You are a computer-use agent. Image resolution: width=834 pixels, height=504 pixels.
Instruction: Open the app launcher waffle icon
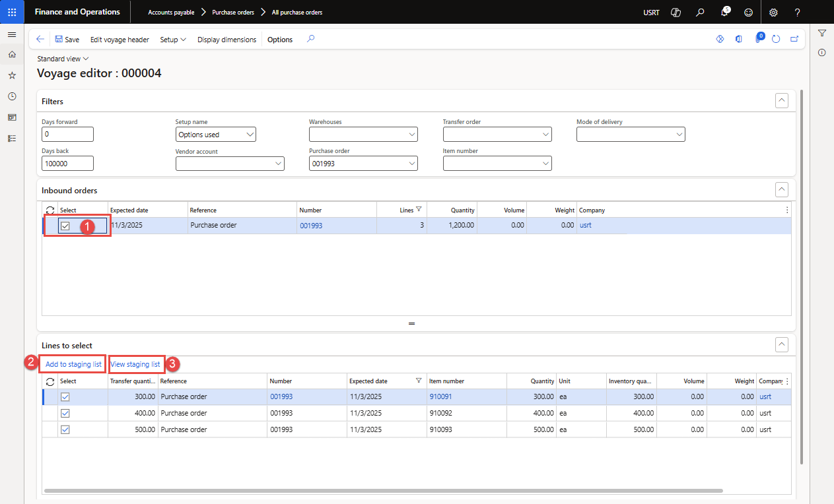pos(12,12)
